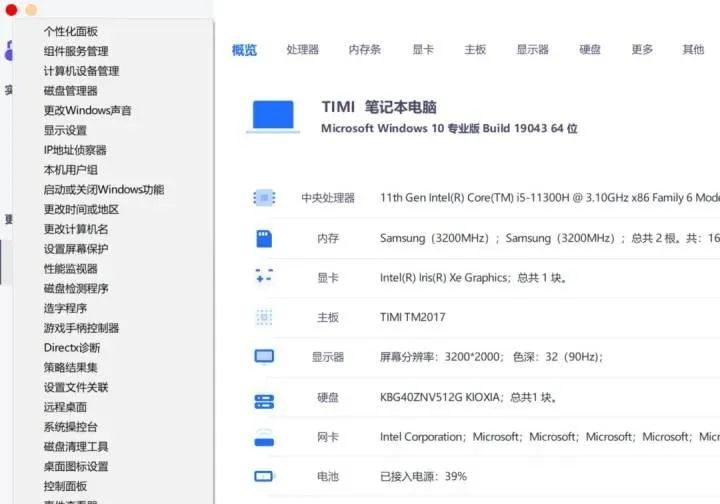Select 个性化面板 menu entry
This screenshot has width=720, height=504.
click(x=71, y=31)
